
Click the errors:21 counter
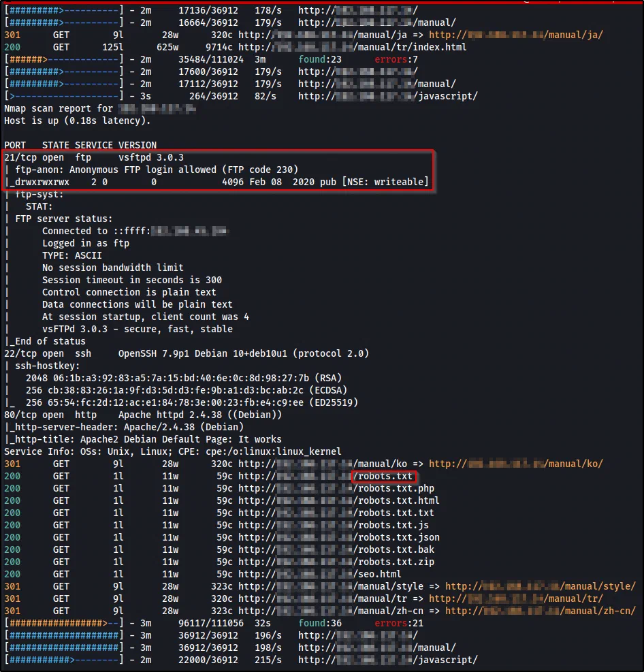(399, 623)
